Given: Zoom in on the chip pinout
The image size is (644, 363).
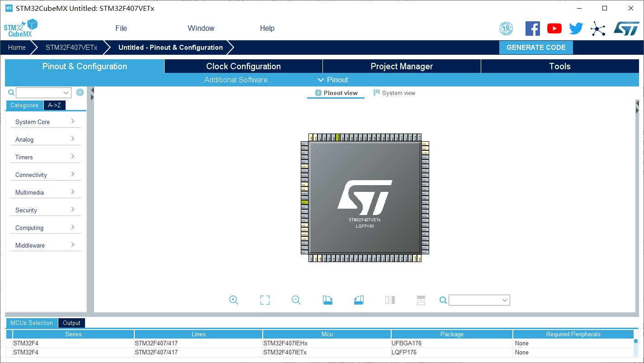Looking at the screenshot, I should pyautogui.click(x=234, y=300).
